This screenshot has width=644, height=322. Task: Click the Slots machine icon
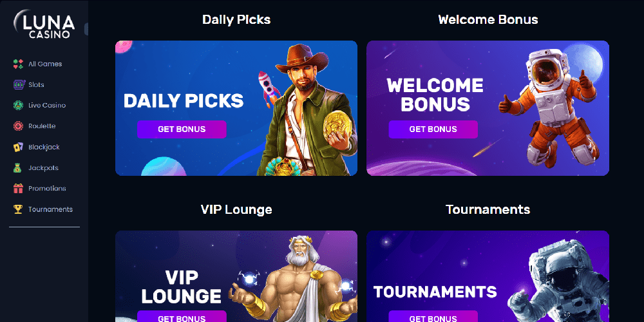[18, 84]
